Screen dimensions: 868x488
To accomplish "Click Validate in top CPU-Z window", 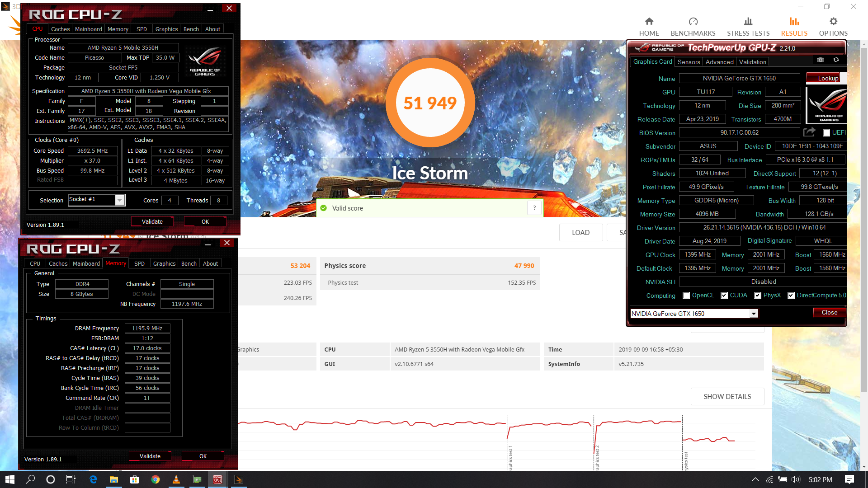I will [x=152, y=221].
